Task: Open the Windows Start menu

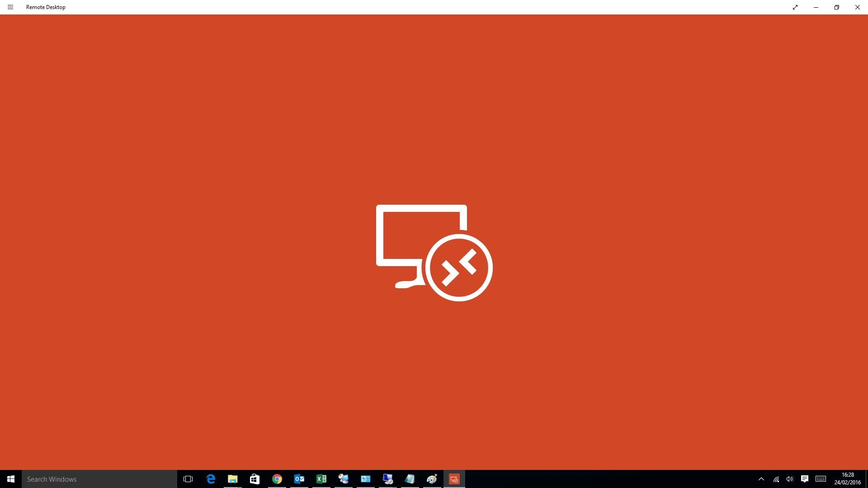Action: [11, 479]
